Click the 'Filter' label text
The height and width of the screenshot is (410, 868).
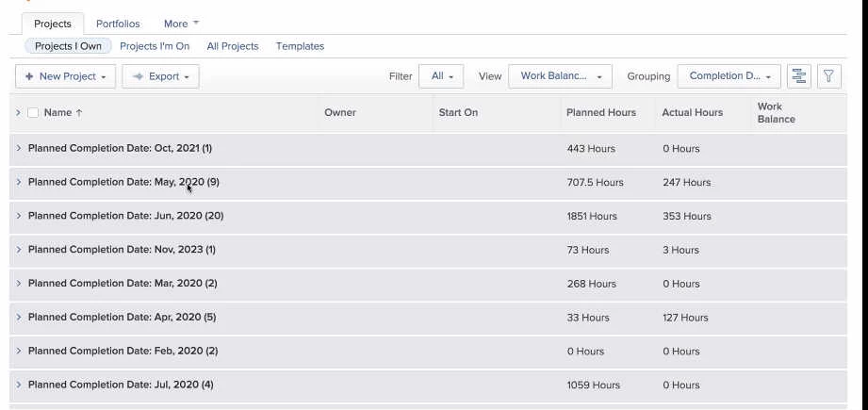point(401,77)
